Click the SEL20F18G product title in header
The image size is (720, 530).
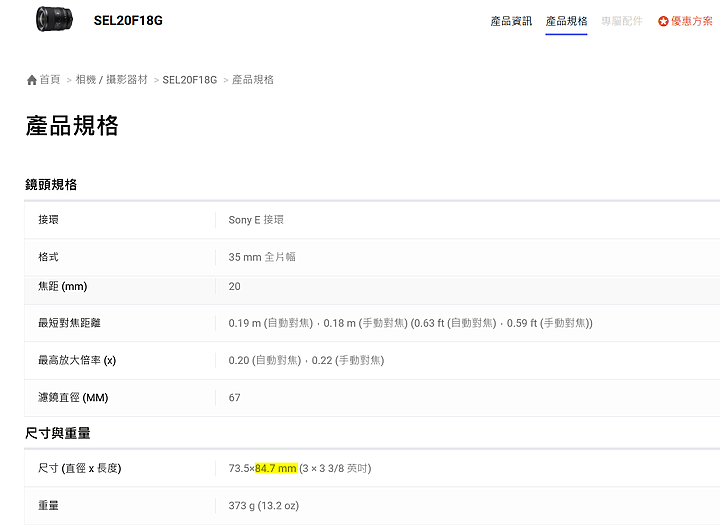(x=128, y=21)
